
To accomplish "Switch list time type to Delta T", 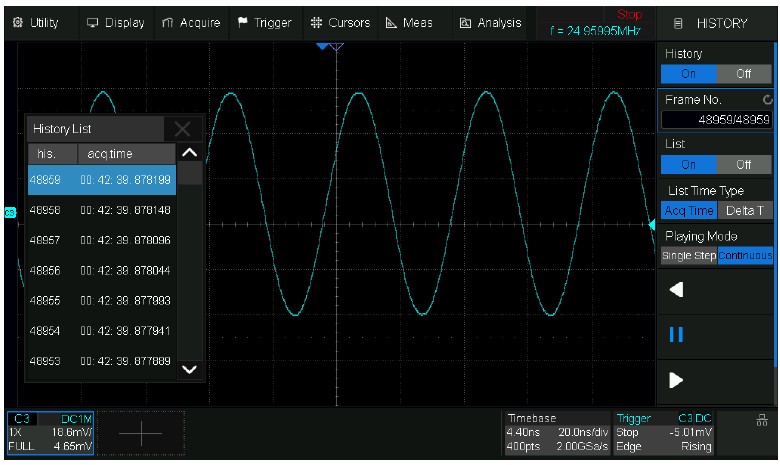I will coord(744,210).
